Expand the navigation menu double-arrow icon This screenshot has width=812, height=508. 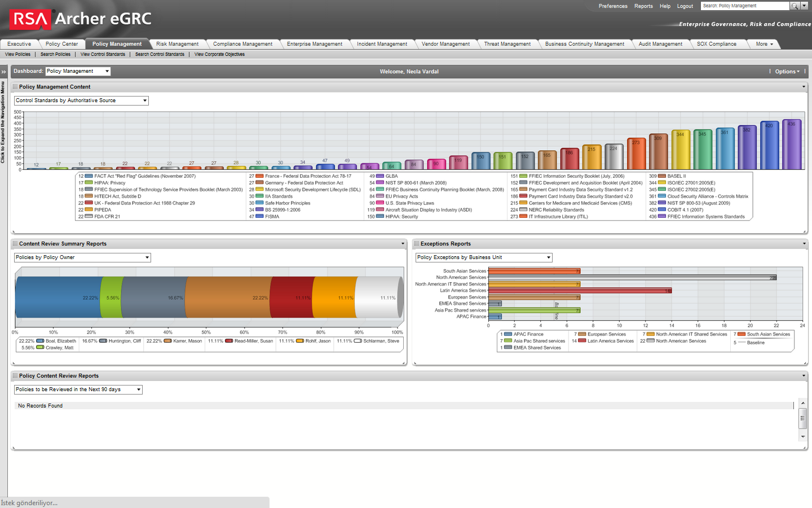click(3, 72)
